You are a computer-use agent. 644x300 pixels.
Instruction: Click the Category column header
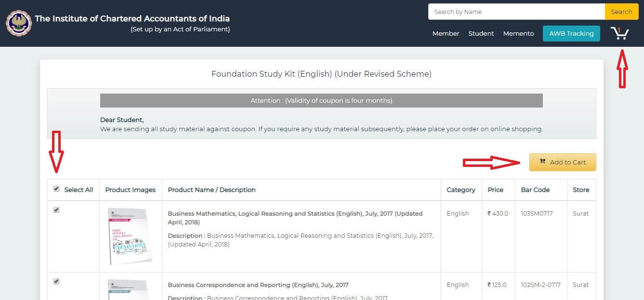[461, 190]
